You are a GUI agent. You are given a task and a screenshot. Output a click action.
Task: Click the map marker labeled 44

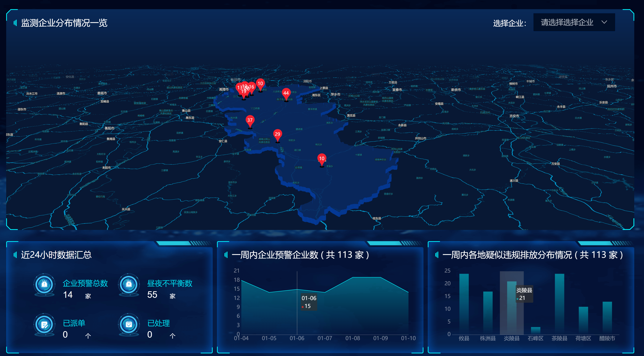click(x=286, y=93)
